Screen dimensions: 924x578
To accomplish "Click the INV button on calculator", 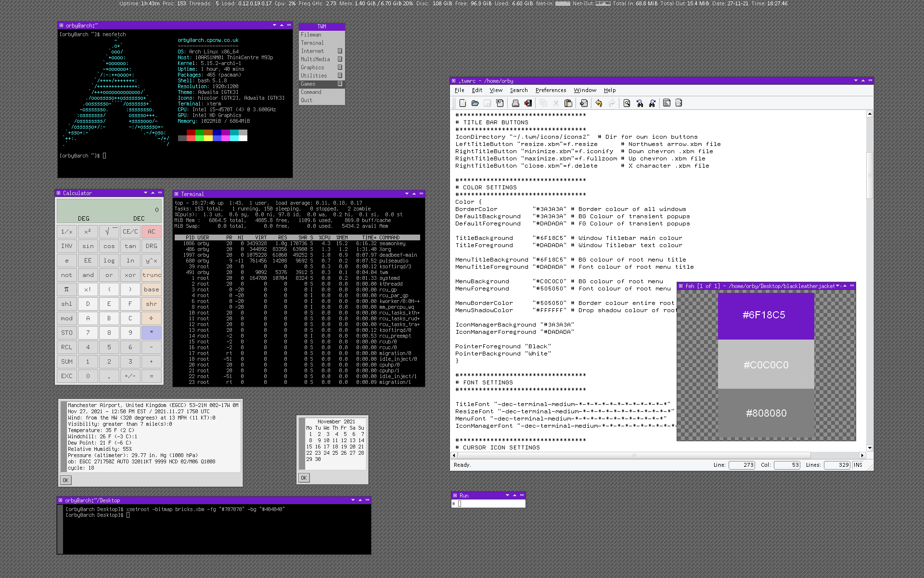I will click(67, 246).
